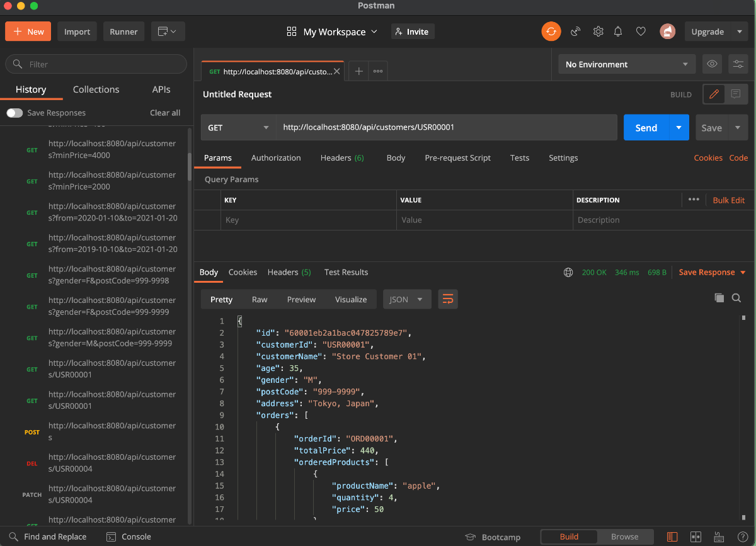Viewport: 756px width, 546px height.
Task: Select Raw response view
Action: tap(260, 299)
